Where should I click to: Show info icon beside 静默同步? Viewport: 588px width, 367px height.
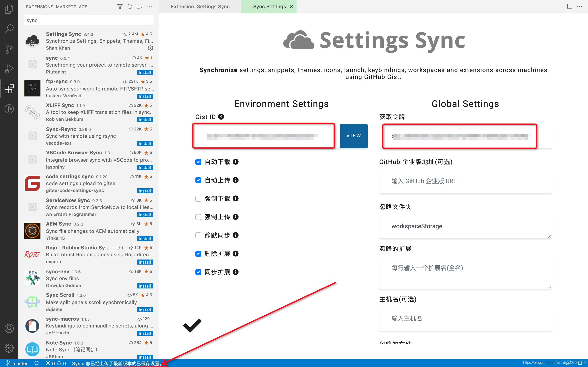click(x=235, y=235)
